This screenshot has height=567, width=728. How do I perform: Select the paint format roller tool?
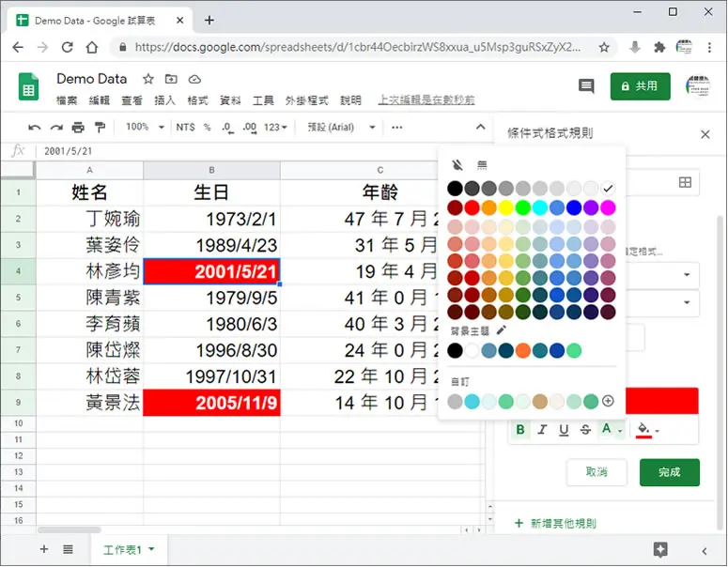(x=100, y=127)
